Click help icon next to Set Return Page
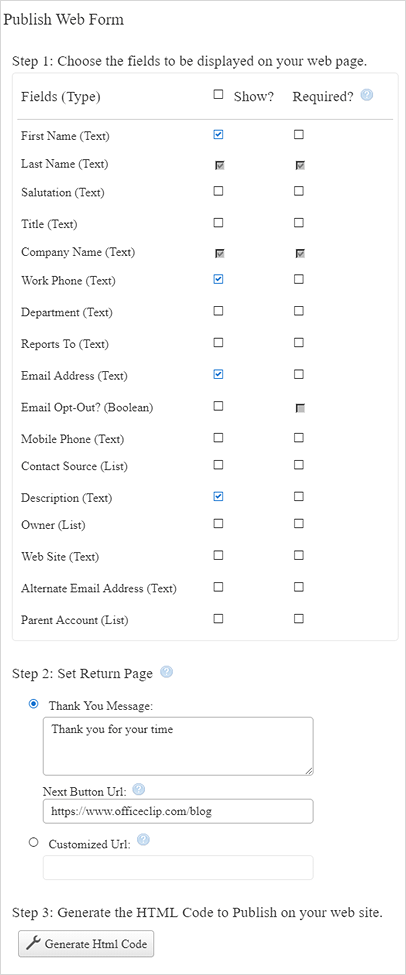Image resolution: width=406 pixels, height=975 pixels. 166,672
